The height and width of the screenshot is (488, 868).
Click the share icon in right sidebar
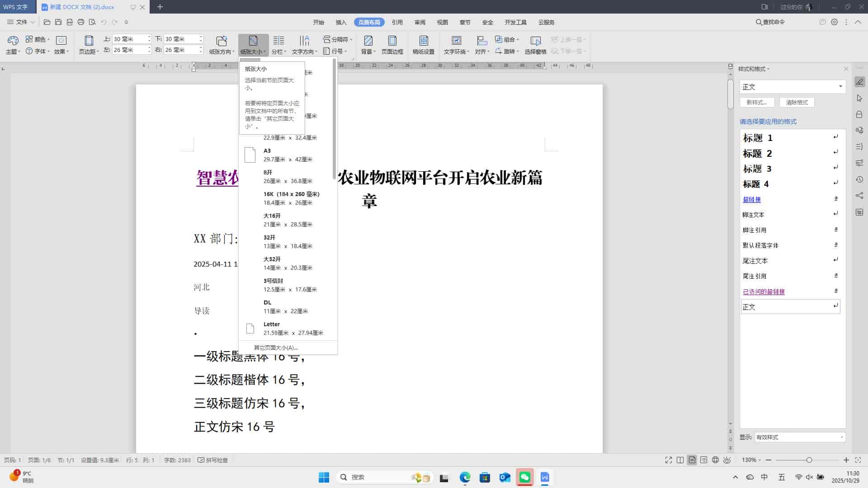tap(859, 196)
